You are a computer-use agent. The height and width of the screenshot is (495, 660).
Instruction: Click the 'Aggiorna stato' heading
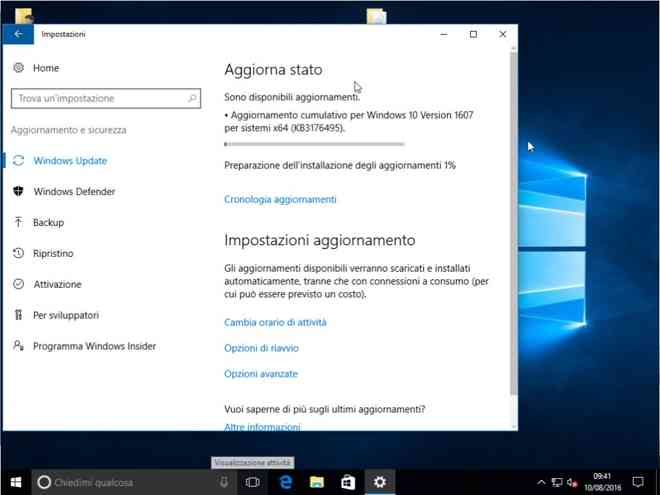[273, 69]
